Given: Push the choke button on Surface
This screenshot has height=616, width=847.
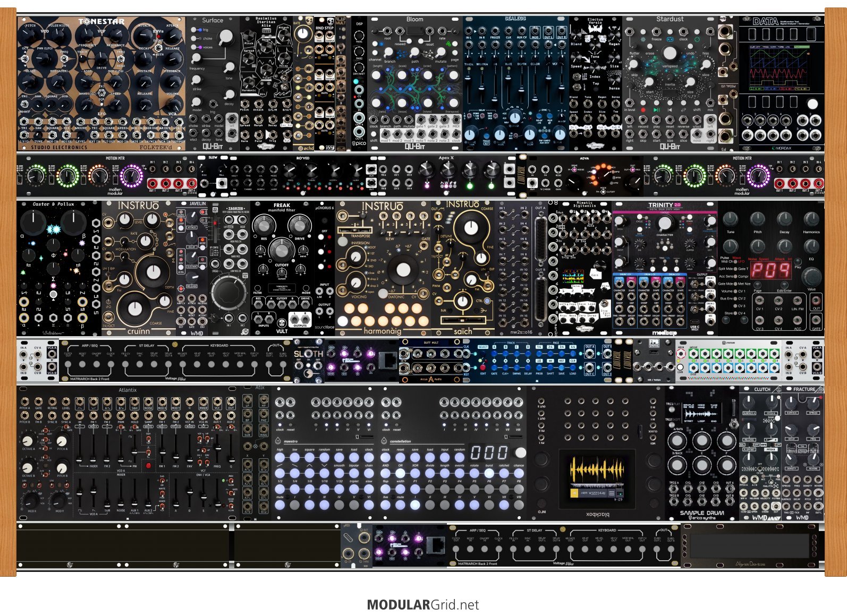Looking at the screenshot, I should tap(194, 39).
